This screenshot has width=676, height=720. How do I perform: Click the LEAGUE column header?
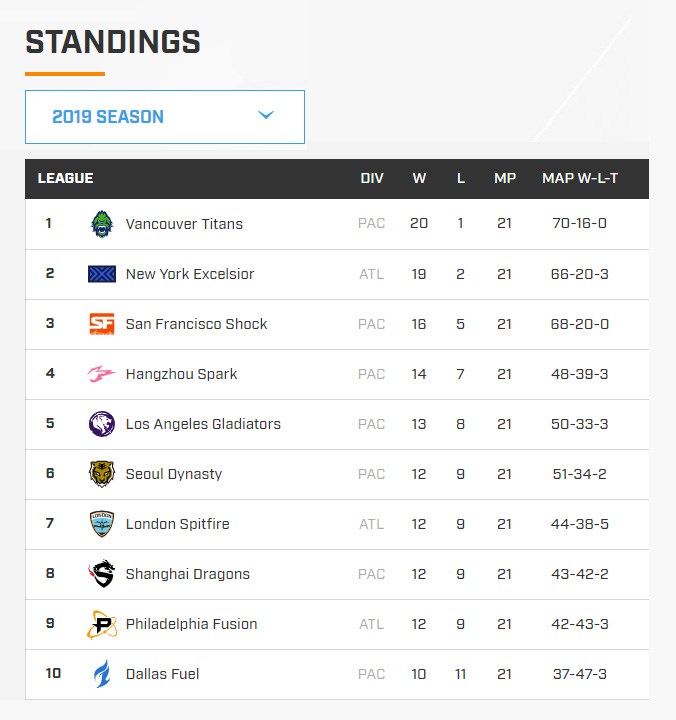point(65,178)
